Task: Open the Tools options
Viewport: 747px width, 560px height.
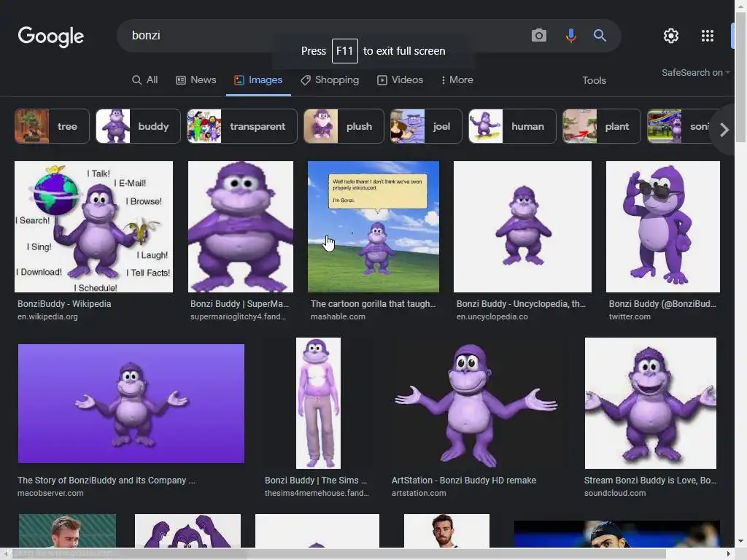Action: point(594,80)
